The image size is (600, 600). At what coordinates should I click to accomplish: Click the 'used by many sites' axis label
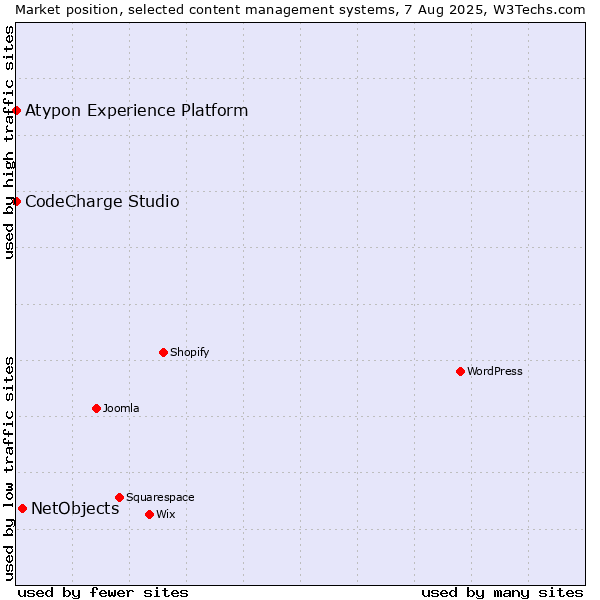[502, 593]
